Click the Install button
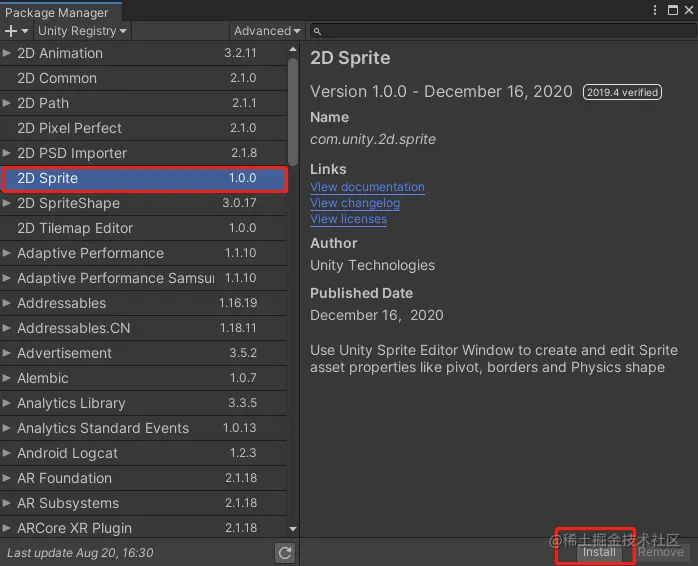698x566 pixels. (x=599, y=552)
